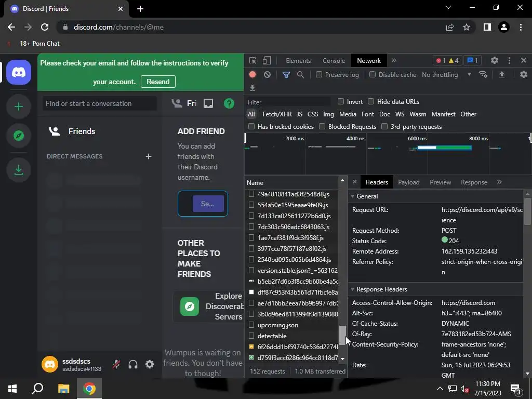Enable Disable cache checkbox
The height and width of the screenshot is (399, 532).
coord(373,74)
